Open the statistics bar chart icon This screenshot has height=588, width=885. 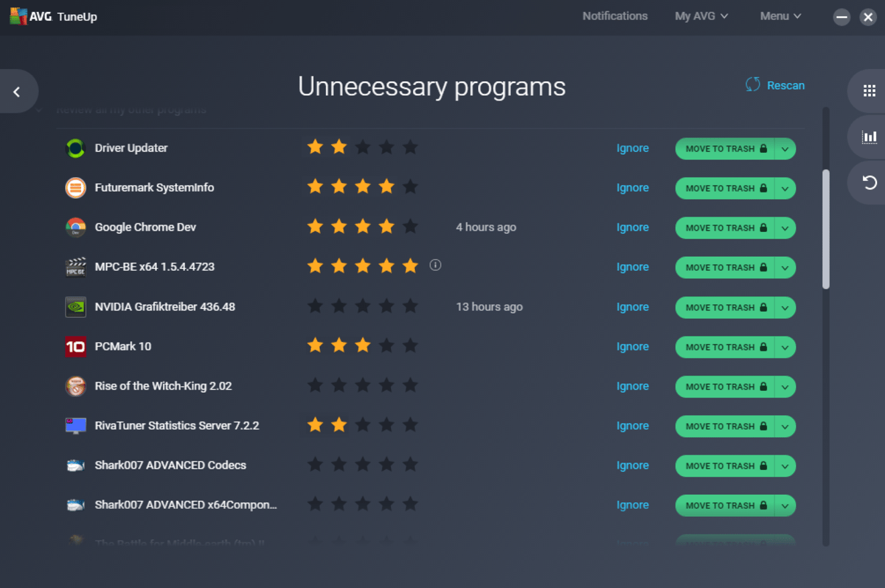[870, 137]
